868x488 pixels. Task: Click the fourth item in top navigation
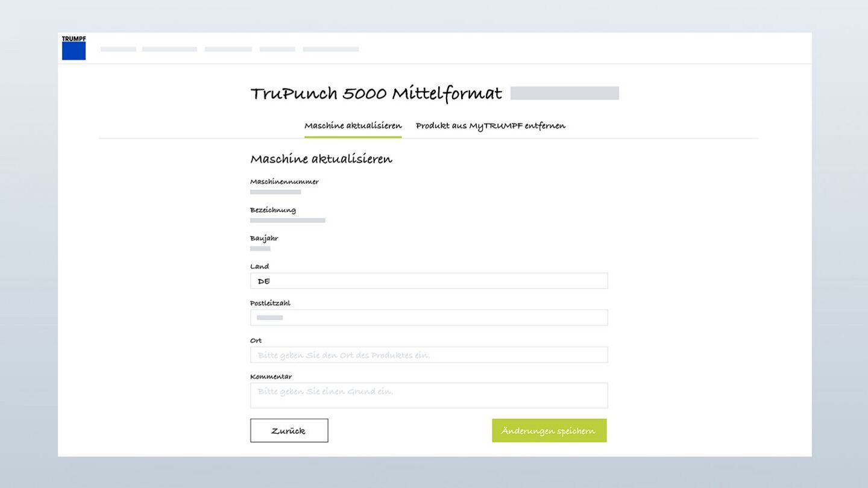click(277, 49)
